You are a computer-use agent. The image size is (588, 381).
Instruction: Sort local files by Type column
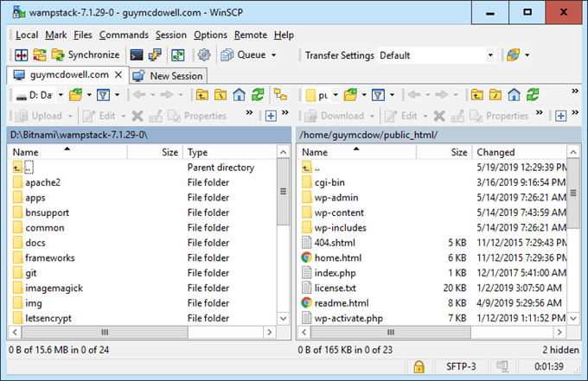[230, 152]
